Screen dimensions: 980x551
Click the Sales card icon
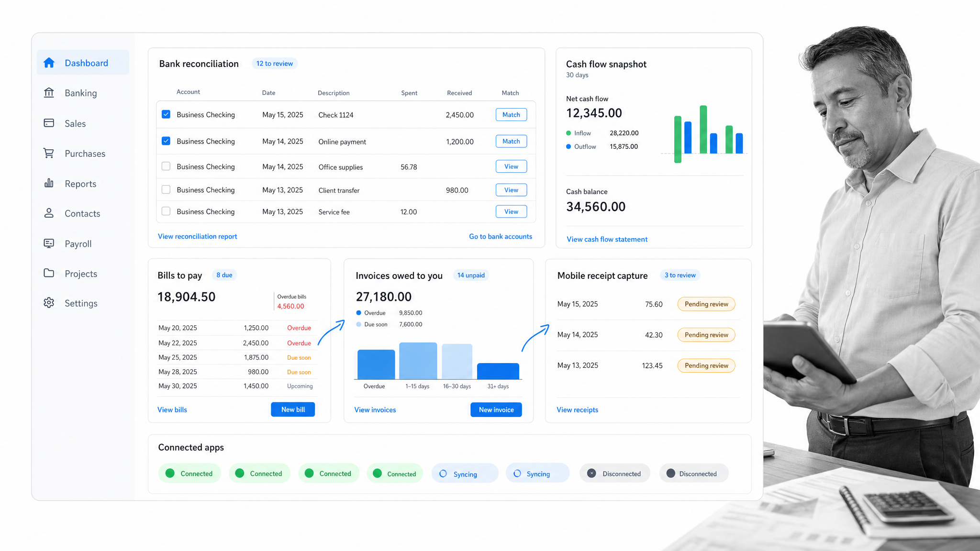tap(49, 123)
